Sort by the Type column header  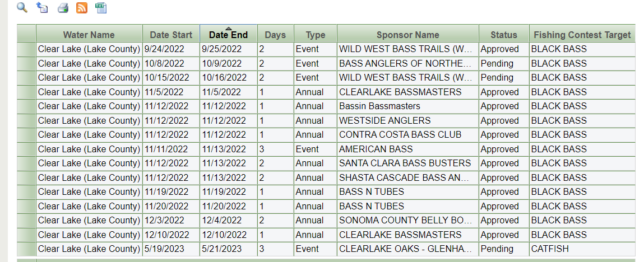click(315, 35)
